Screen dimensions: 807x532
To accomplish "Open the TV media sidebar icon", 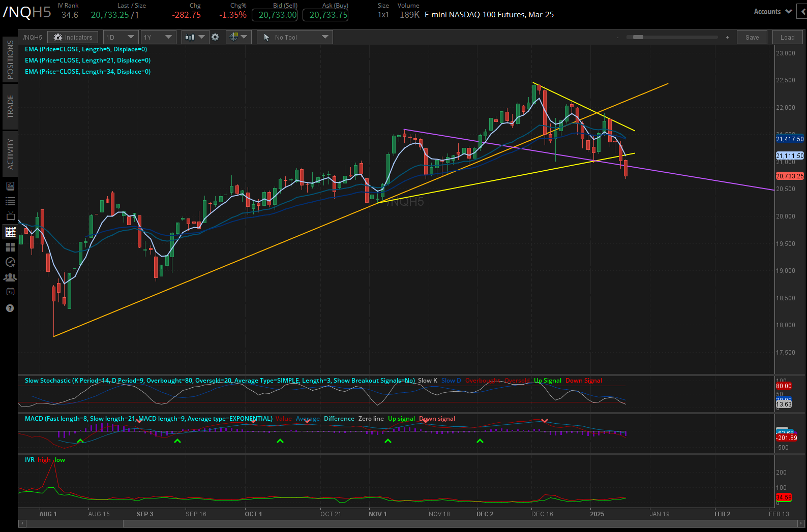I will [x=10, y=216].
